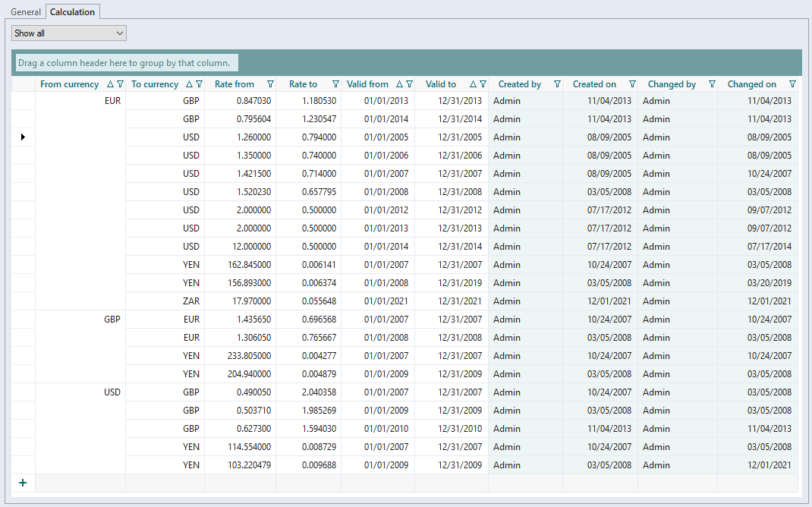This screenshot has width=812, height=507.
Task: Switch to the General tab
Action: [26, 12]
